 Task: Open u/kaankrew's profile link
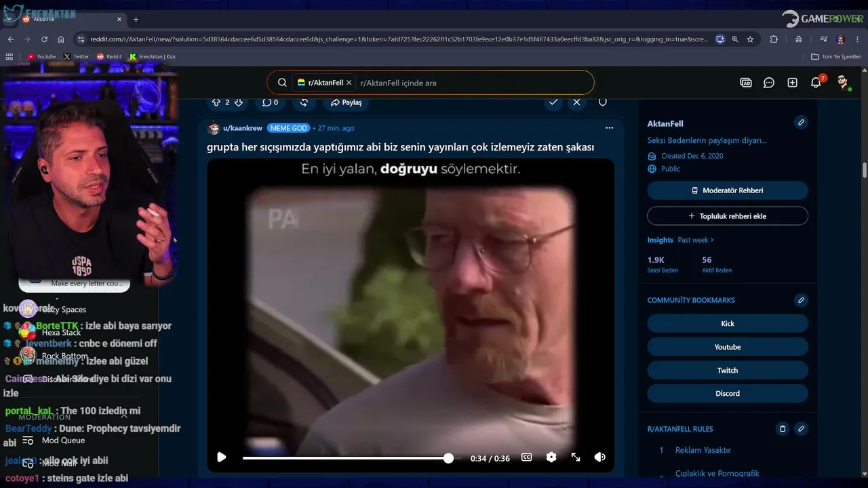[x=242, y=128]
